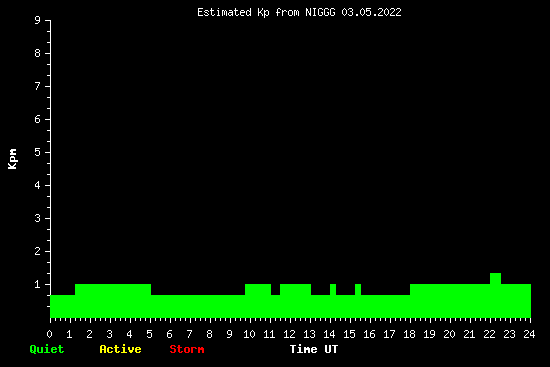Screen dimensions: 550x367
Task: Click the green Quiet legend label
Action: coord(47,349)
